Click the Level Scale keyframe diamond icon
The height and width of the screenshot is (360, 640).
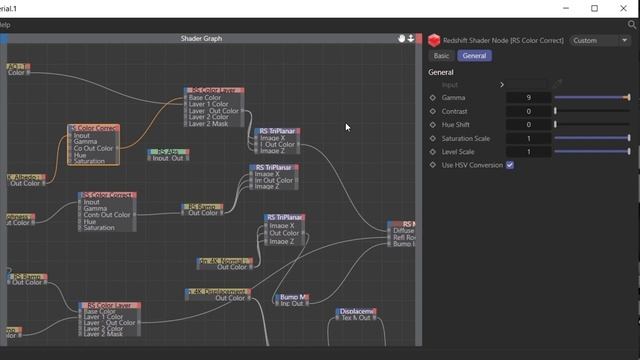pyautogui.click(x=433, y=152)
